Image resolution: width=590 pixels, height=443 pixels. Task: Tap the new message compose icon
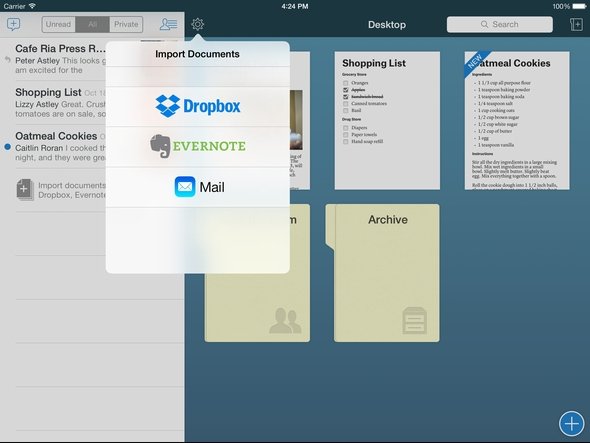point(14,24)
